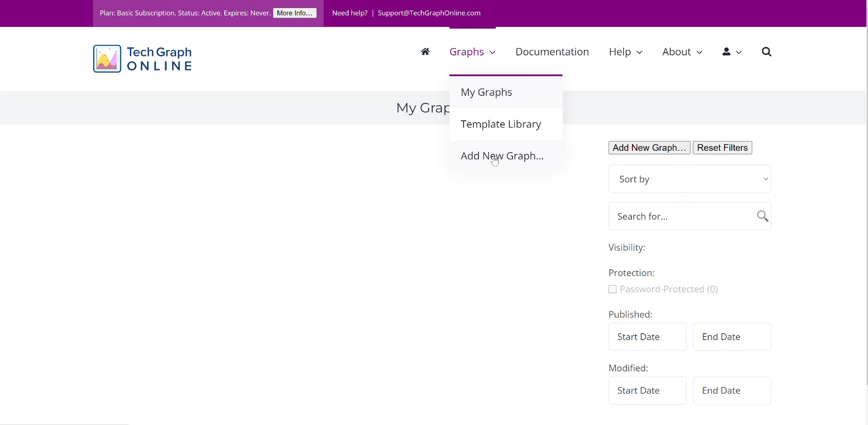The height and width of the screenshot is (425, 868).
Task: Open the user account icon menu
Action: (x=732, y=52)
